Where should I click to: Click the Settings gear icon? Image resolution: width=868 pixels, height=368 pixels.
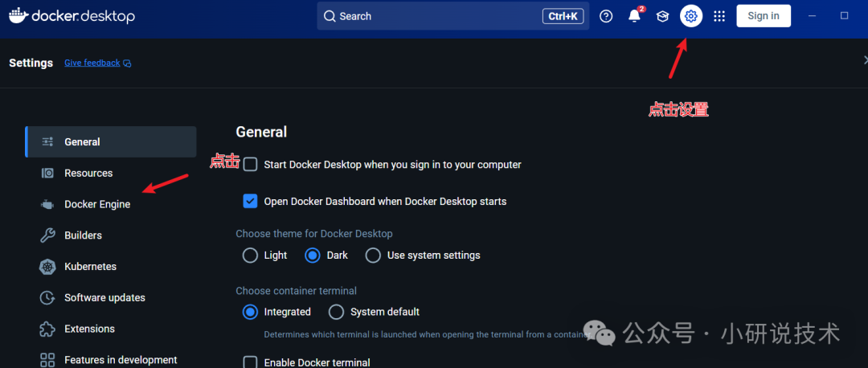[691, 16]
